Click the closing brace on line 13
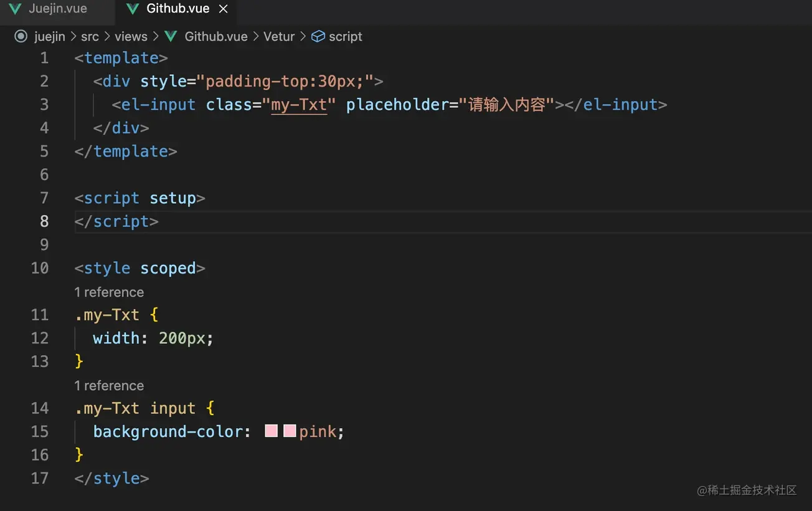Screen dimensions: 812x511 [79, 361]
